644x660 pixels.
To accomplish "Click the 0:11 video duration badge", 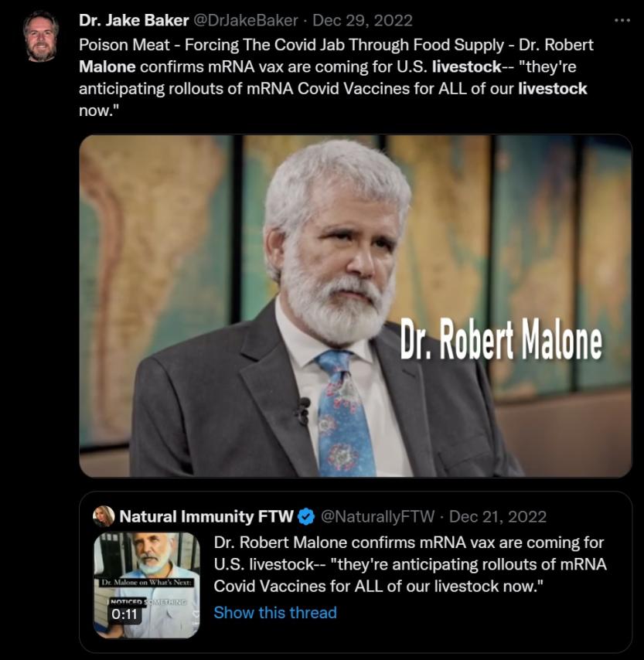I will pos(124,614).
